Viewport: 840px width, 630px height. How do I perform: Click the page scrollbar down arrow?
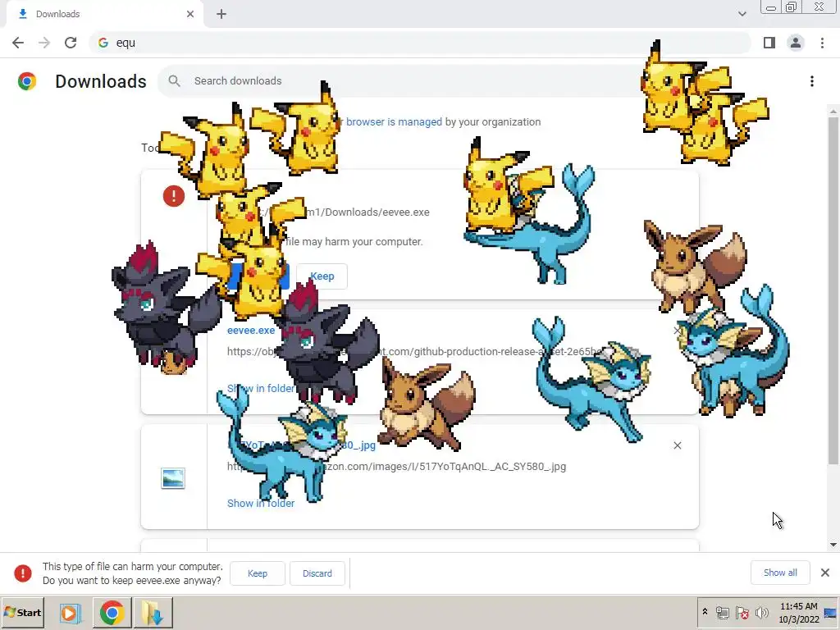point(833,545)
